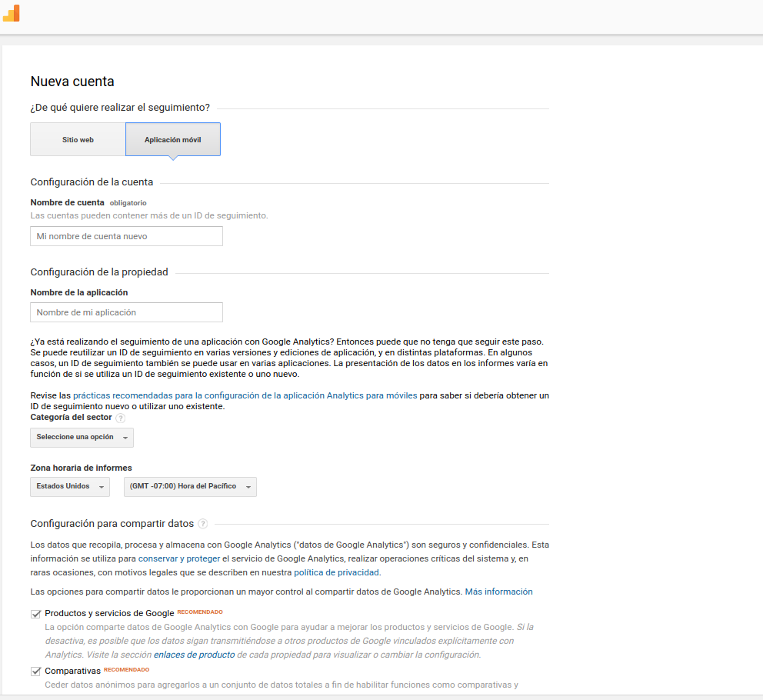The width and height of the screenshot is (763, 700).
Task: Open help icon beside Configuración para compartir datos
Action: pyautogui.click(x=203, y=524)
